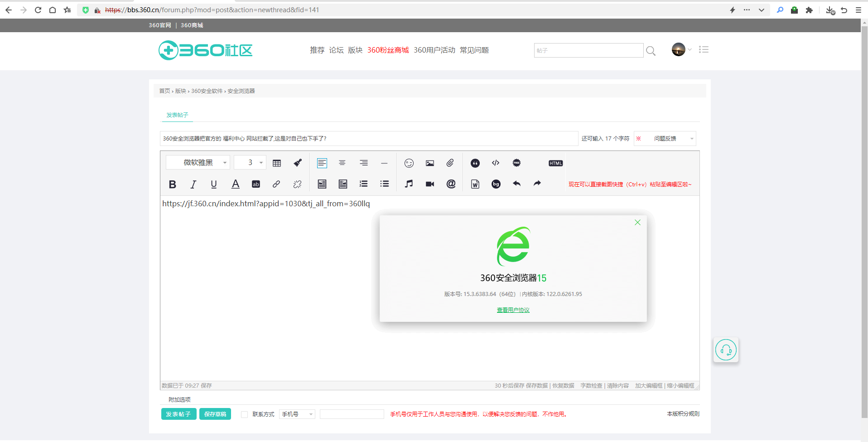
Task: Add a hyperlink with the link icon
Action: 276,184
